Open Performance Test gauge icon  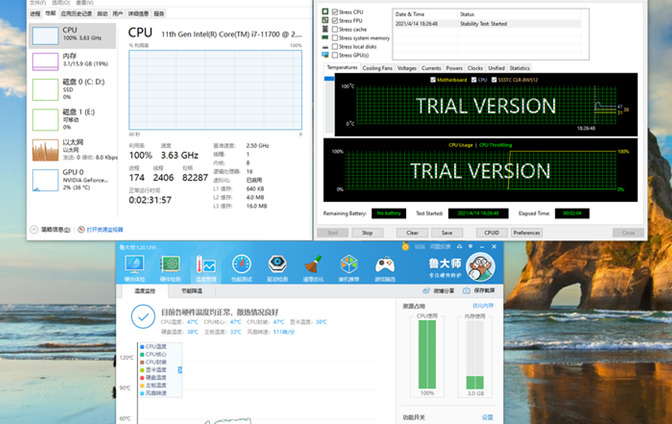242,267
